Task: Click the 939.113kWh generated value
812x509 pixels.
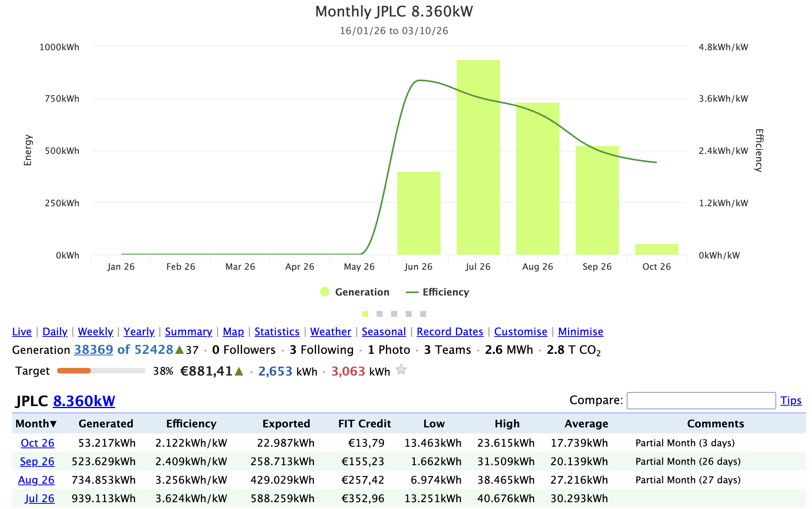Action: 104,498
